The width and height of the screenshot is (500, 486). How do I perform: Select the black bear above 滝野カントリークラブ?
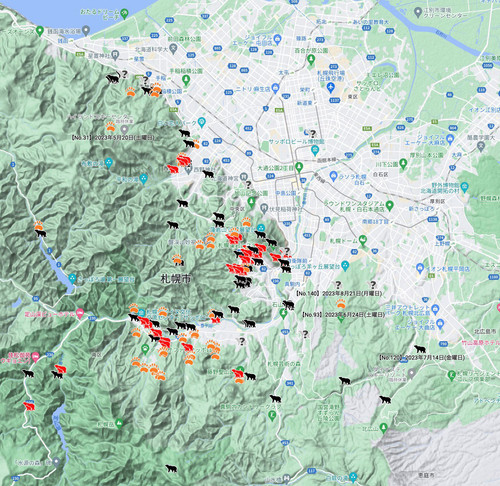[275, 398]
